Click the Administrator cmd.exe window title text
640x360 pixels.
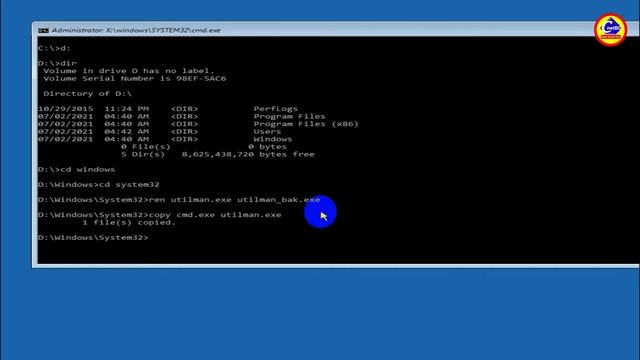point(136,30)
